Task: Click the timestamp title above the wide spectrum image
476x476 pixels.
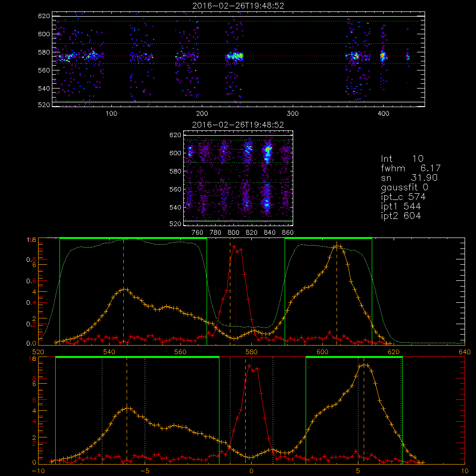Action: tap(238, 6)
